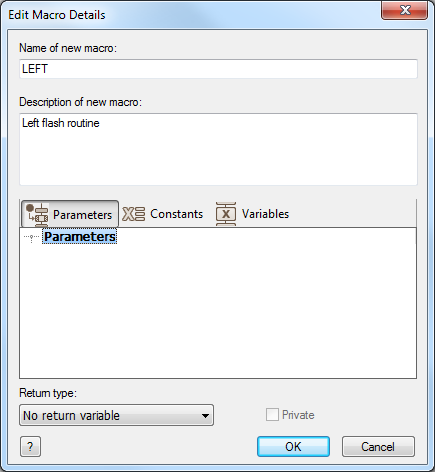The height and width of the screenshot is (472, 435).
Task: Click tree connector beside Parameters node
Action: [x=31, y=237]
